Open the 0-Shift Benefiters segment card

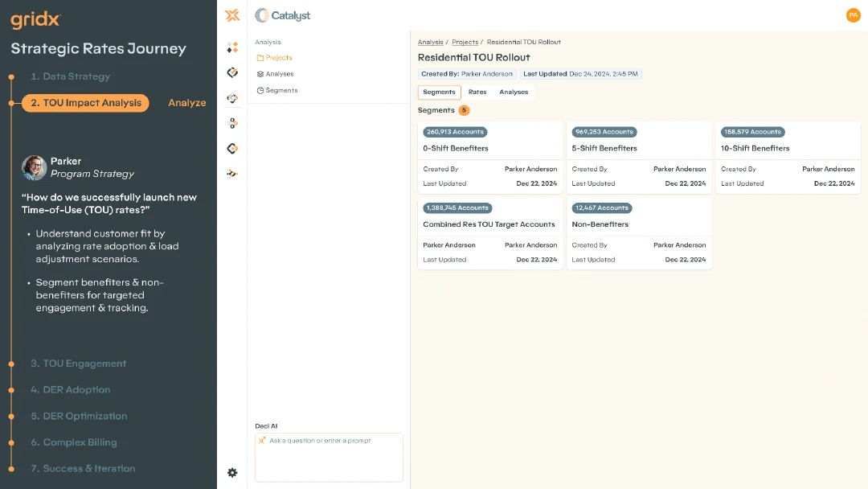pyautogui.click(x=490, y=158)
